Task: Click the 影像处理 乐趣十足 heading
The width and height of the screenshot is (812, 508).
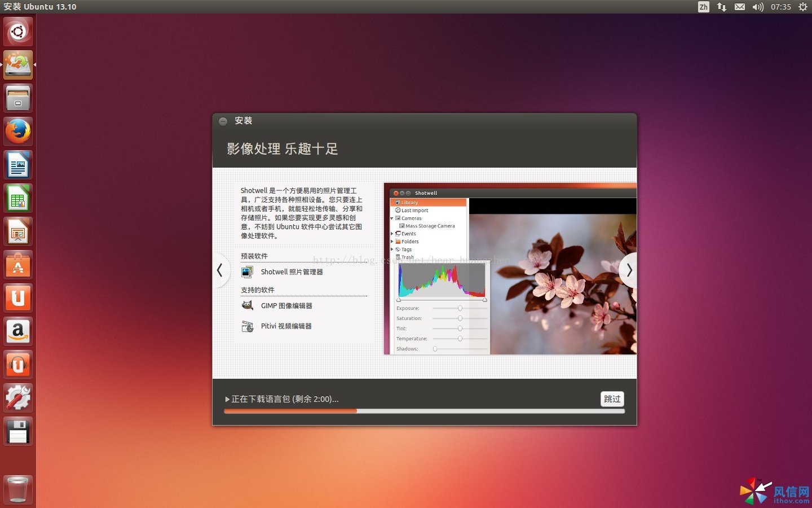Action: (x=283, y=149)
